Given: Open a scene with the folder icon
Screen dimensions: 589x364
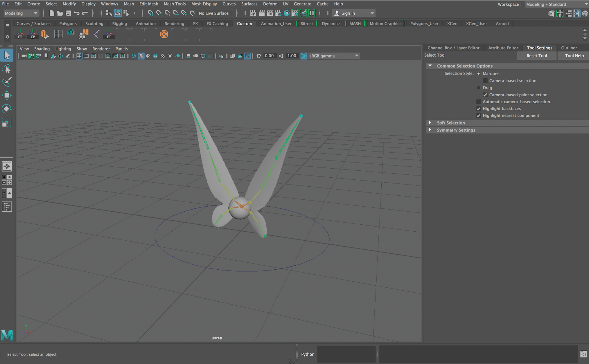Looking at the screenshot, I should tap(60, 13).
